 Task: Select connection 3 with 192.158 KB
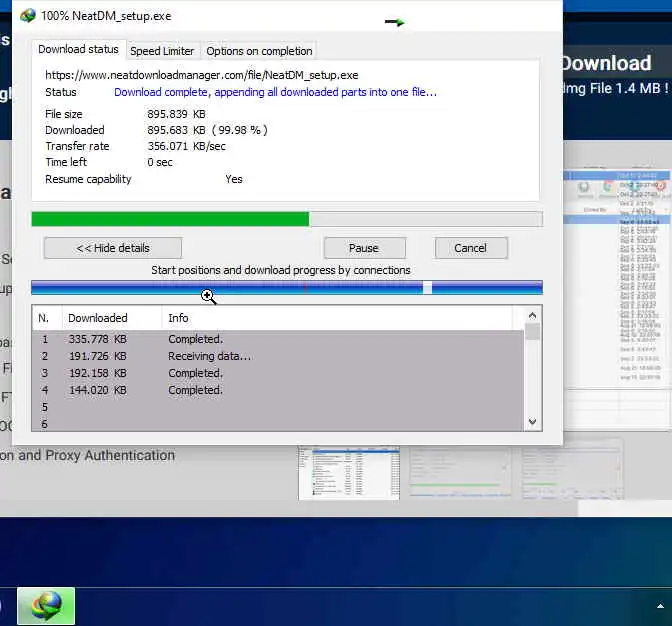click(278, 373)
